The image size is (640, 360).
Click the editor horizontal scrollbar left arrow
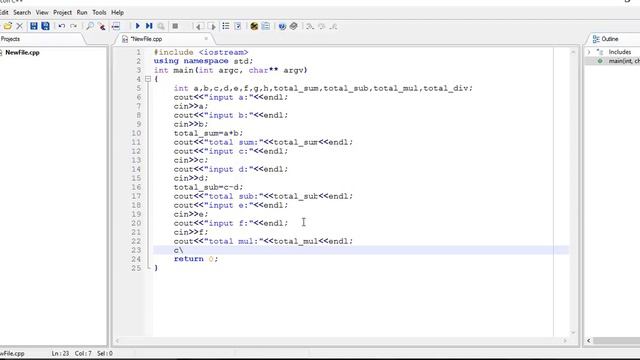coord(118,340)
